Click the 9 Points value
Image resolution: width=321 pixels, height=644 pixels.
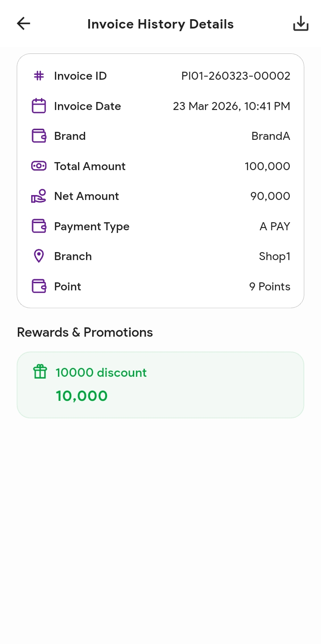click(x=269, y=286)
